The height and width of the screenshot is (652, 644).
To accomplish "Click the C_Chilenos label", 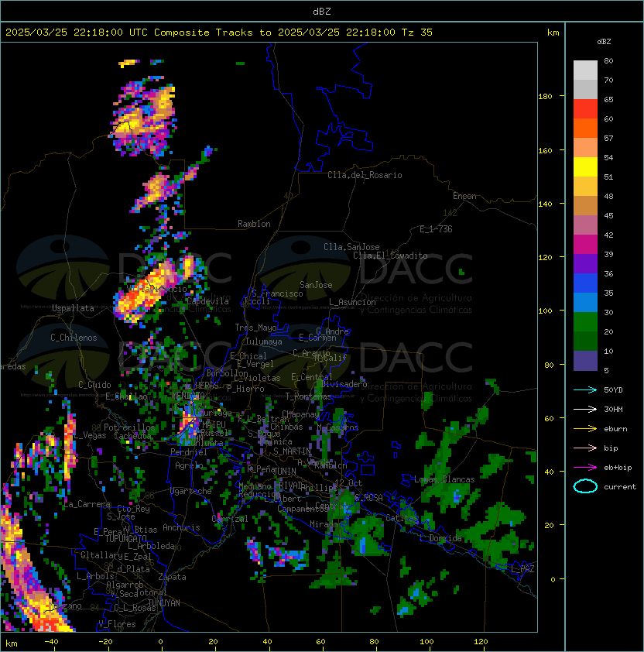I will [x=74, y=338].
